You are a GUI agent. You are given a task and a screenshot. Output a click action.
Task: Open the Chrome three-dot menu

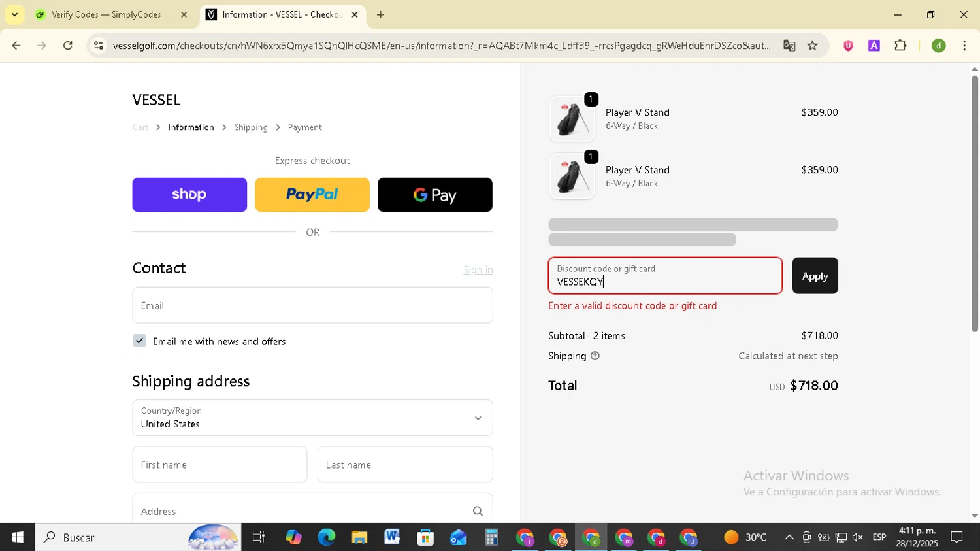pyautogui.click(x=964, y=46)
